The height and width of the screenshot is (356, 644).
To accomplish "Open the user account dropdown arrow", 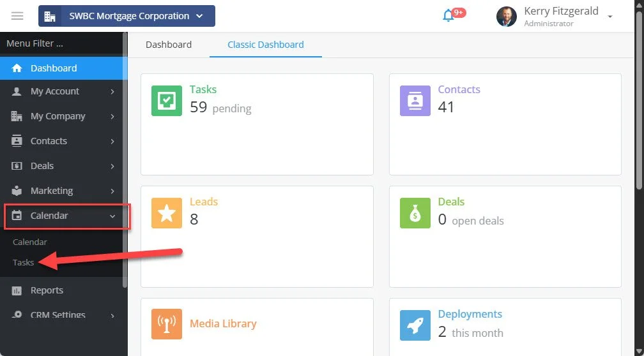I will coord(610,17).
